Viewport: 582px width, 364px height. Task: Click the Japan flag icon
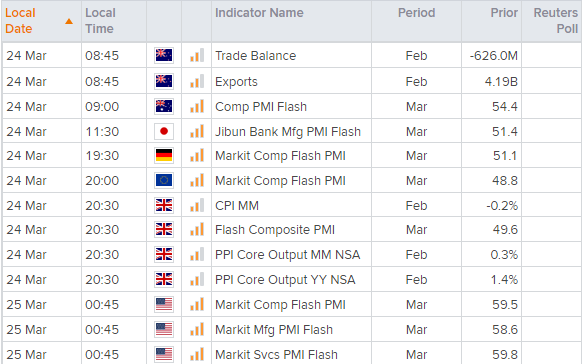[164, 131]
